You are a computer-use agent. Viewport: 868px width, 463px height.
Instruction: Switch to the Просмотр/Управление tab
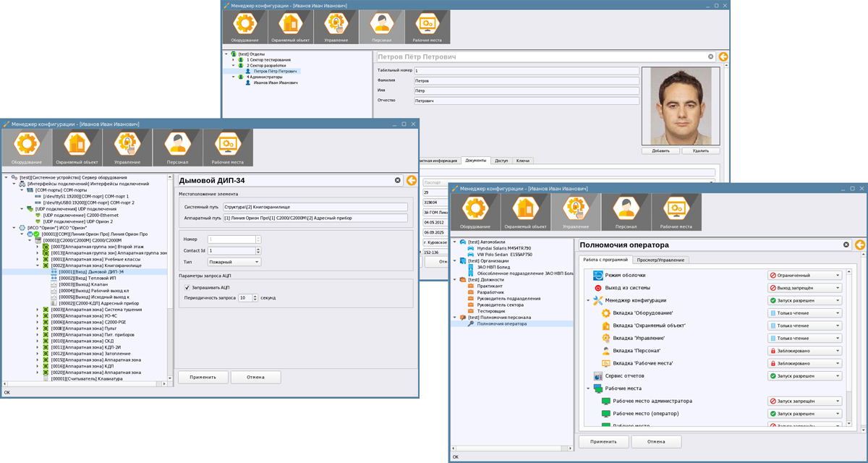(661, 260)
